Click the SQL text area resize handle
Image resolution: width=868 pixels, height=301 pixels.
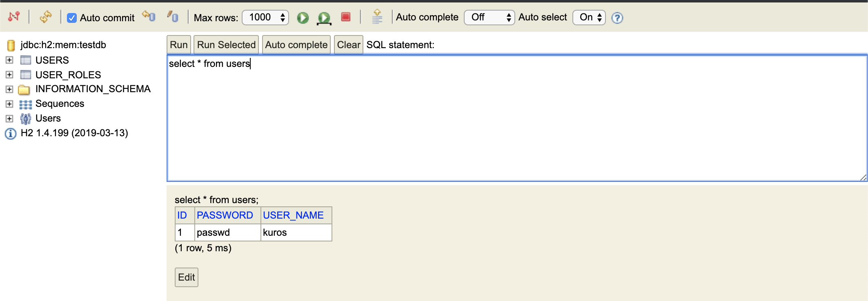tap(863, 177)
